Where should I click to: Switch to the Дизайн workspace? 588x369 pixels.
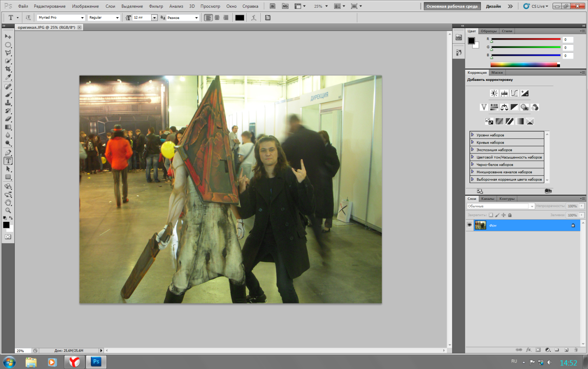493,6
